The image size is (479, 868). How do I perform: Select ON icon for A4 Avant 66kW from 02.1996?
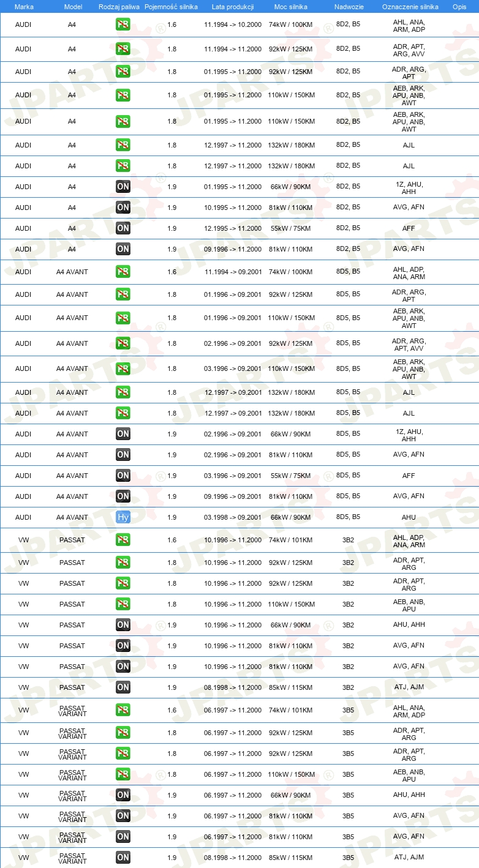[x=123, y=434]
